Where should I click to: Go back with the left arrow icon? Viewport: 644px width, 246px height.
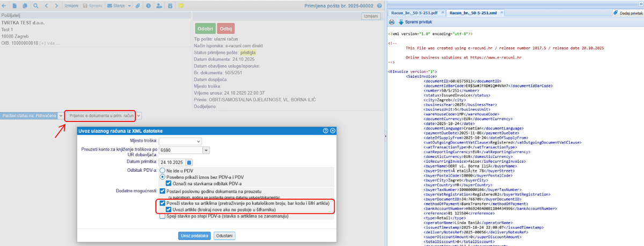(x=5, y=5)
